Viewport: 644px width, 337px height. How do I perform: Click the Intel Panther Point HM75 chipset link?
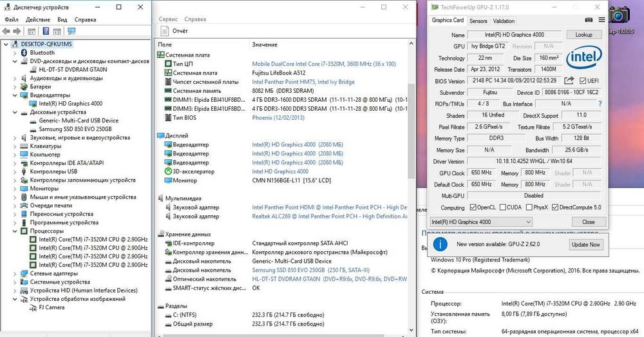tap(303, 82)
